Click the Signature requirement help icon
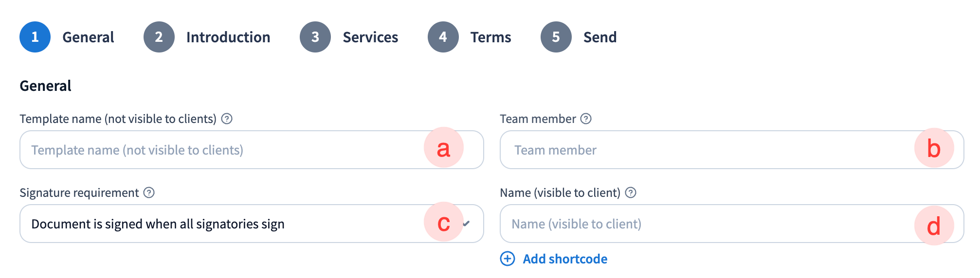This screenshot has height=278, width=980. [x=149, y=192]
